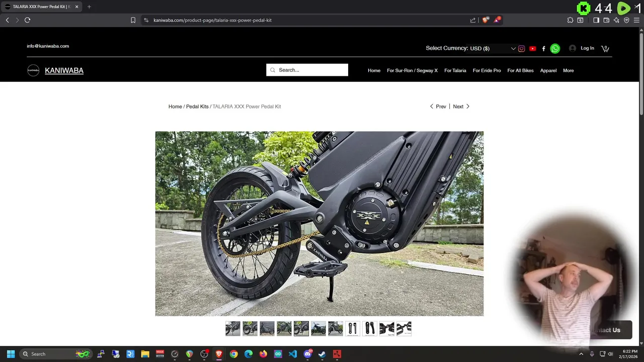Select the first product thumbnail
This screenshot has height=362, width=644.
[233, 328]
